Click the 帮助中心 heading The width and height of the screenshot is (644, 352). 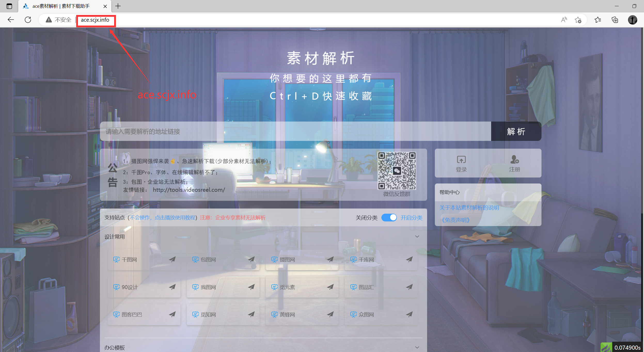coord(450,192)
